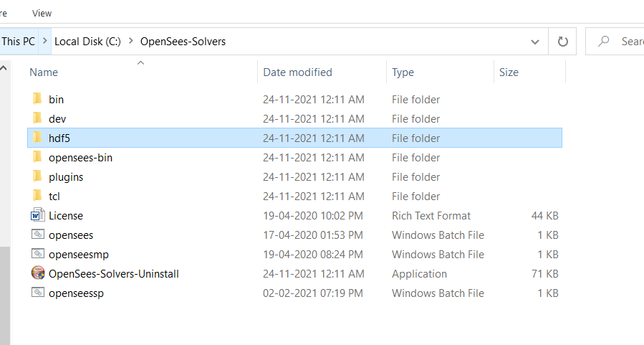644x345 pixels.
Task: Click the Application type cell
Action: [x=419, y=273]
